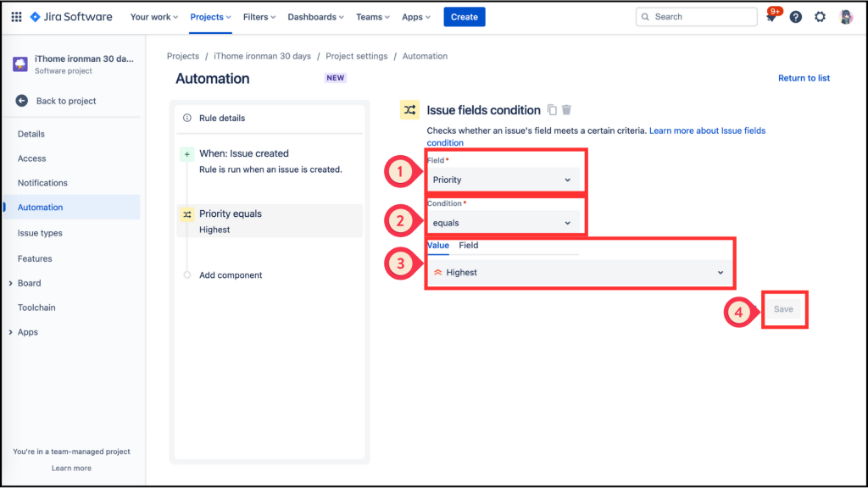
Task: Select the Rule details row
Action: (x=270, y=118)
